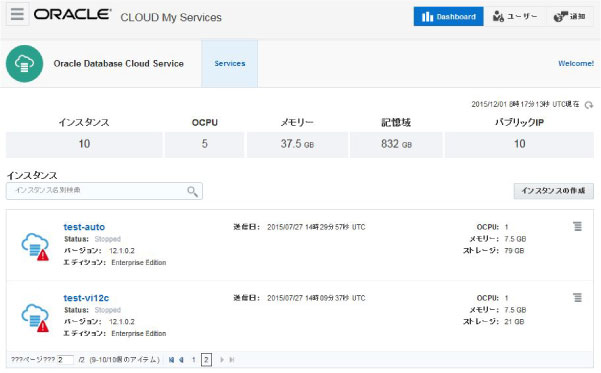Click the test-auto storage value 79 GB
601x373 pixels.
pyautogui.click(x=514, y=251)
